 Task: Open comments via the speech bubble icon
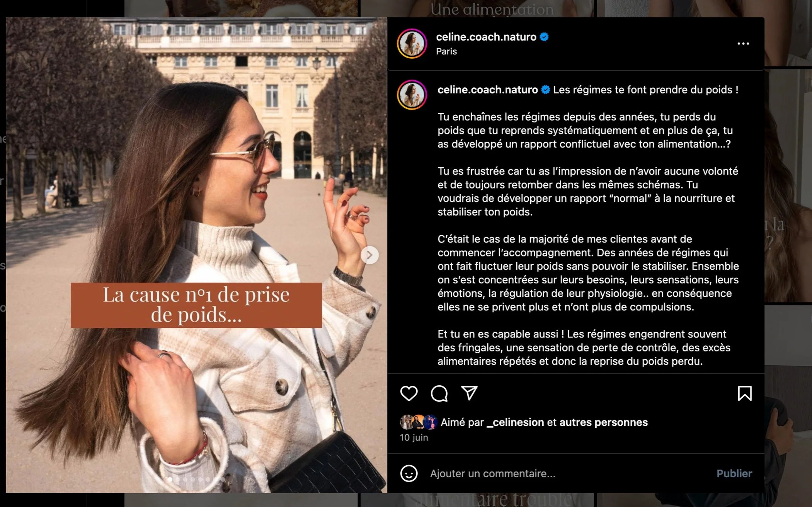coord(439,393)
